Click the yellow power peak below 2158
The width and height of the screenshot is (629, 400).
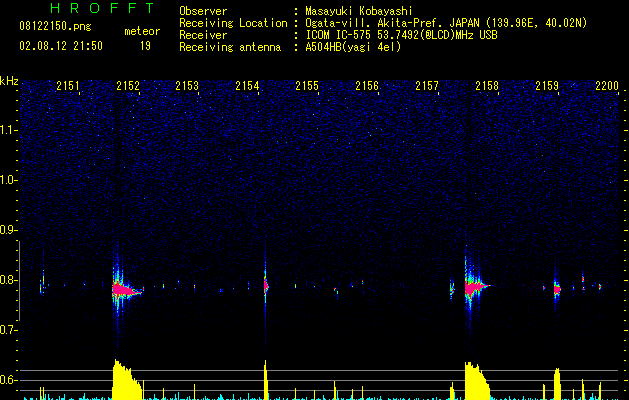(x=477, y=381)
